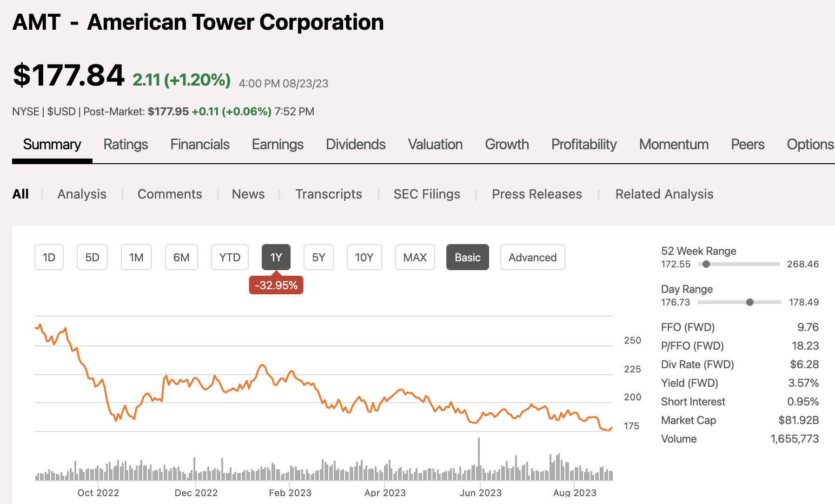Click the price $177.84
Screen dimensions: 835x504
tap(69, 75)
